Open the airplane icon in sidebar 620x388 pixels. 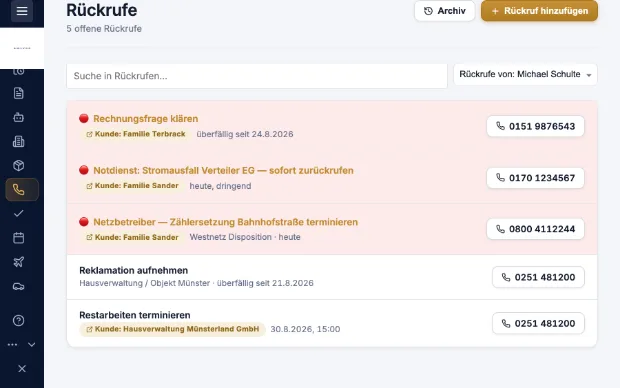(x=19, y=262)
